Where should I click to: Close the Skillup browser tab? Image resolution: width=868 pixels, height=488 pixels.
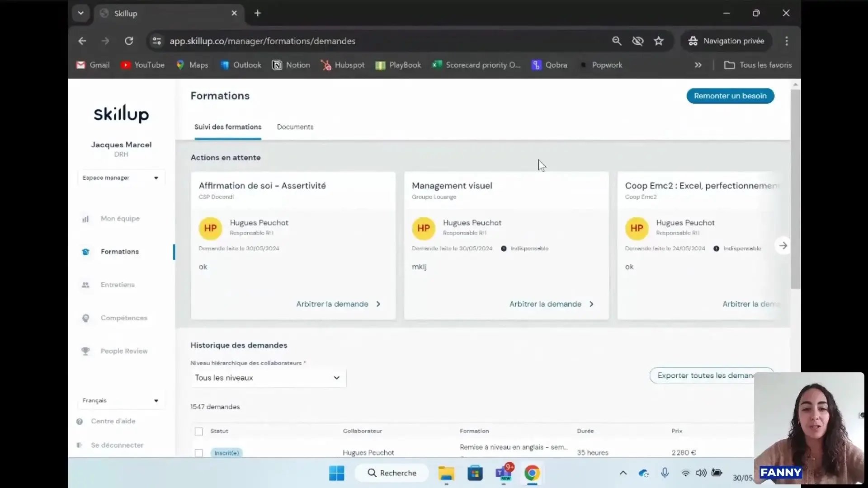[x=234, y=13]
